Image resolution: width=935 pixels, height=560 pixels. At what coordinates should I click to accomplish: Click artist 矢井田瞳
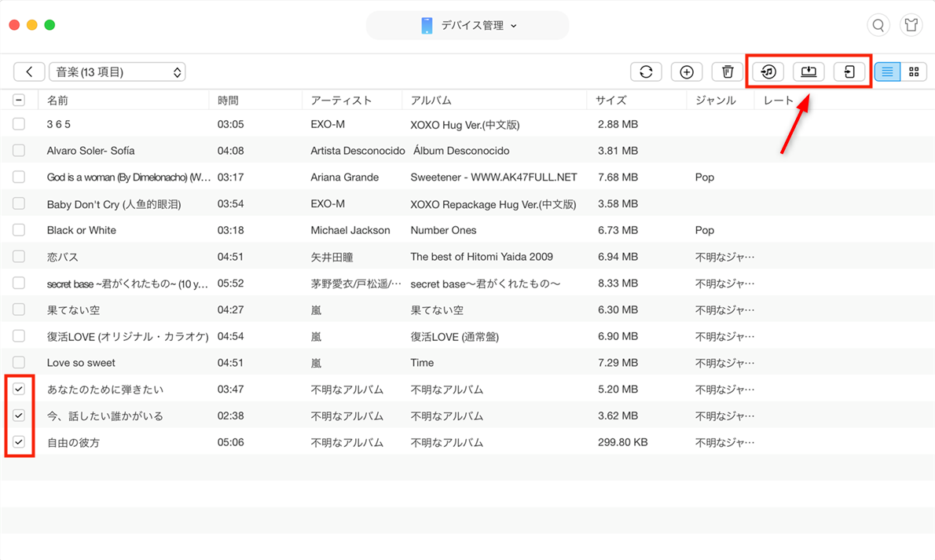[332, 257]
